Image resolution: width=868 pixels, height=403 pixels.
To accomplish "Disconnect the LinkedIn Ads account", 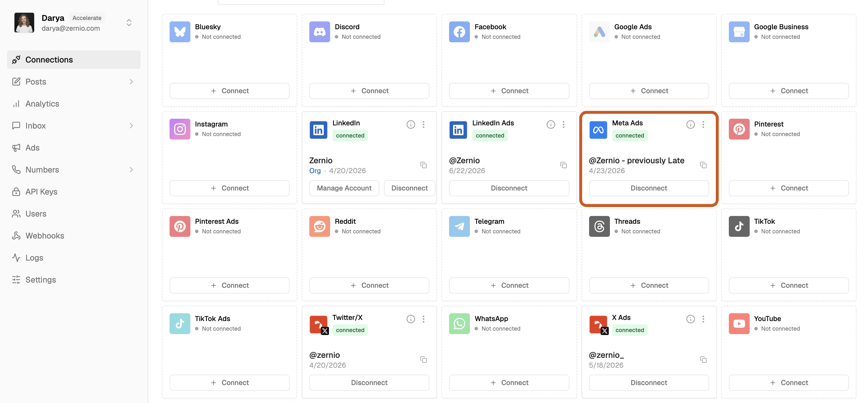I will tap(509, 188).
